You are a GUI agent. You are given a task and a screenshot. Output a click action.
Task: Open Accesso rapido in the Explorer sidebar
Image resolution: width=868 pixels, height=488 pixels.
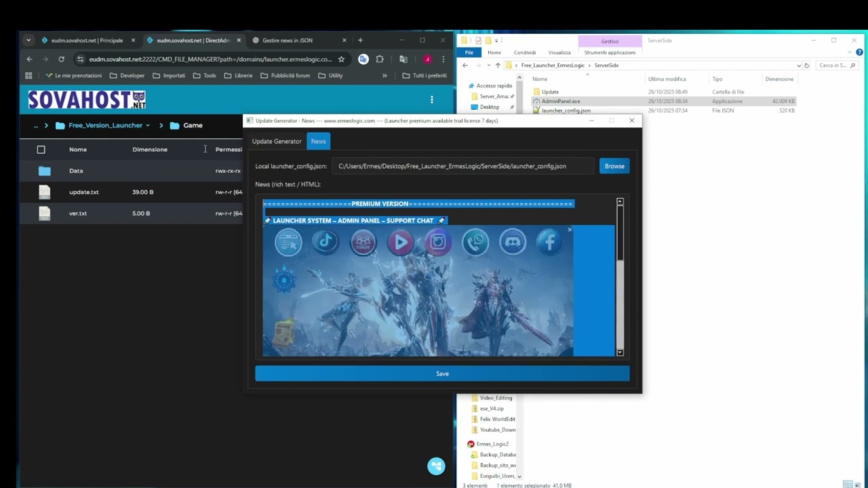(494, 86)
